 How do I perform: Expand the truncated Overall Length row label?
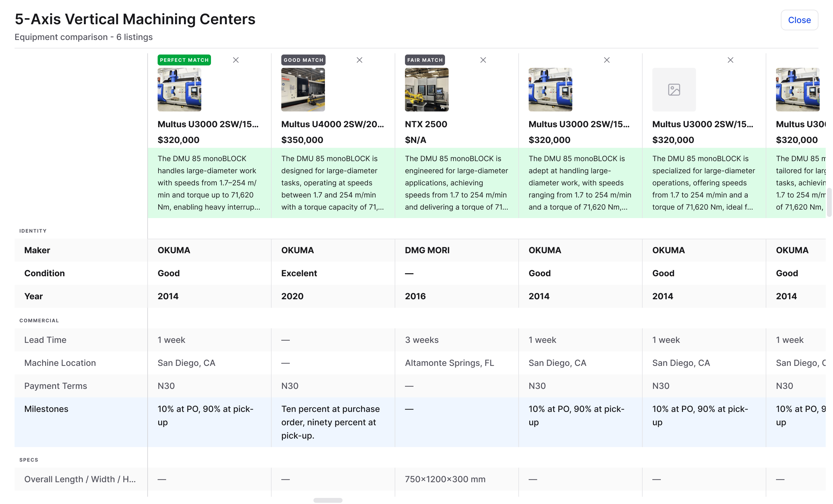pyautogui.click(x=80, y=479)
